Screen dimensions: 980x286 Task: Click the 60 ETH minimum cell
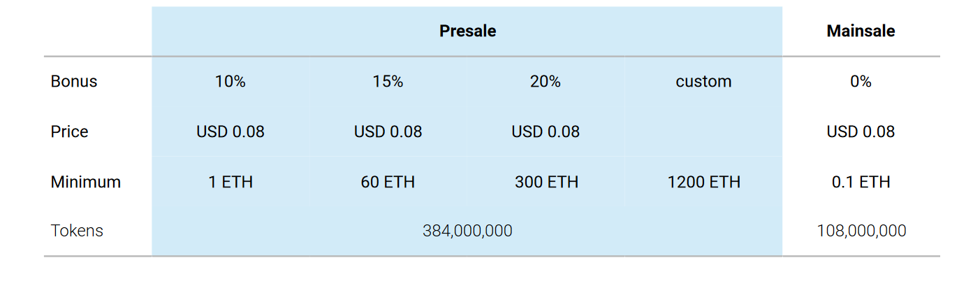pos(388,183)
